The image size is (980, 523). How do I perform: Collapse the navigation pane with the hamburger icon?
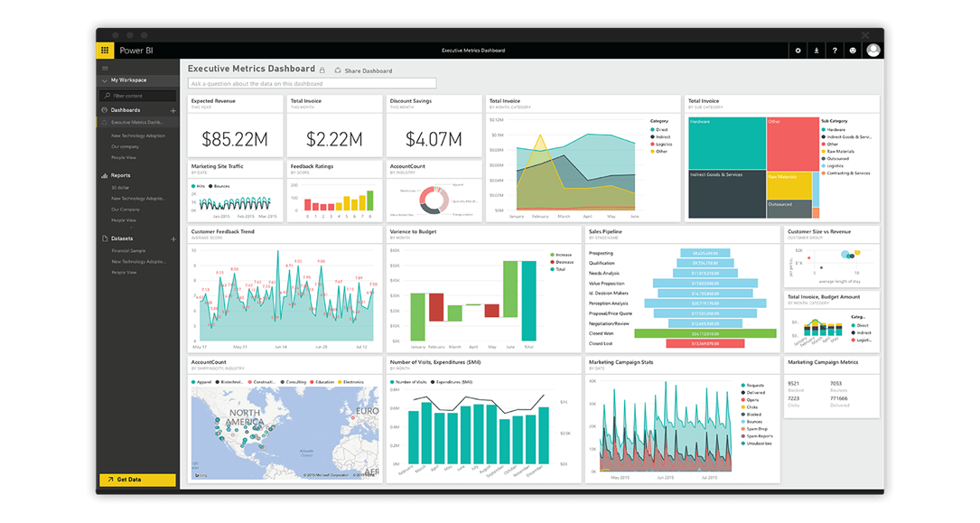pos(104,68)
